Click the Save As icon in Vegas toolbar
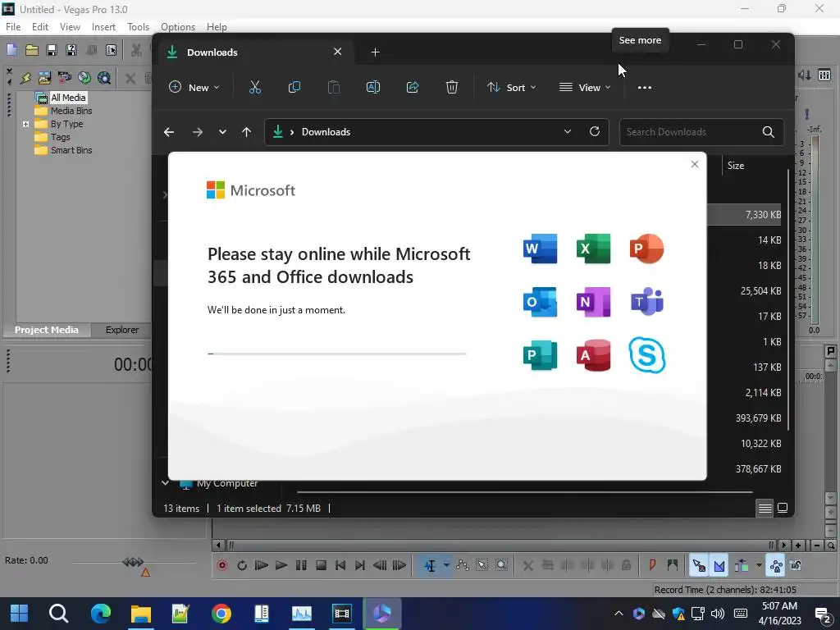This screenshot has width=840, height=630. (x=71, y=50)
